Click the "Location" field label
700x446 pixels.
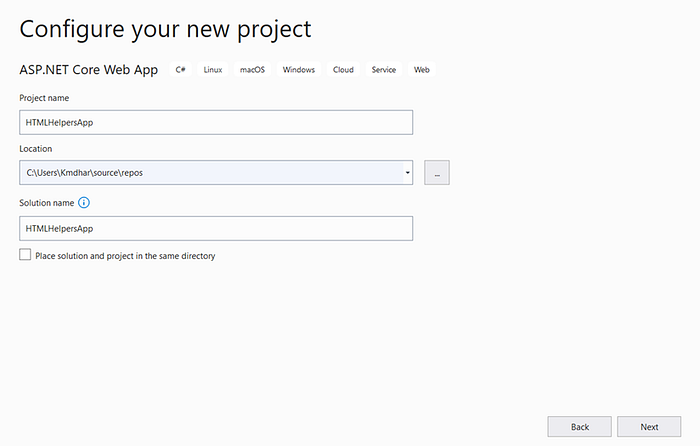click(x=36, y=149)
